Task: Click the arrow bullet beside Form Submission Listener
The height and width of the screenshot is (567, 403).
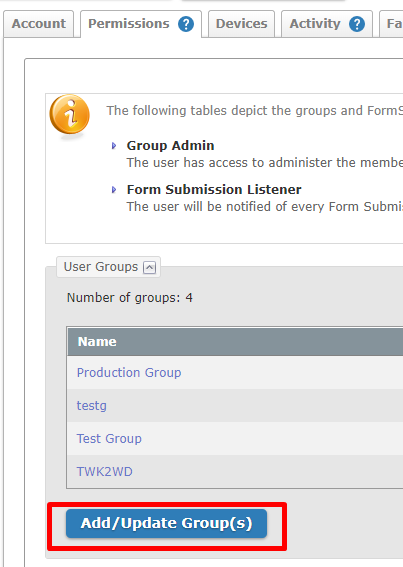Action: [x=114, y=189]
